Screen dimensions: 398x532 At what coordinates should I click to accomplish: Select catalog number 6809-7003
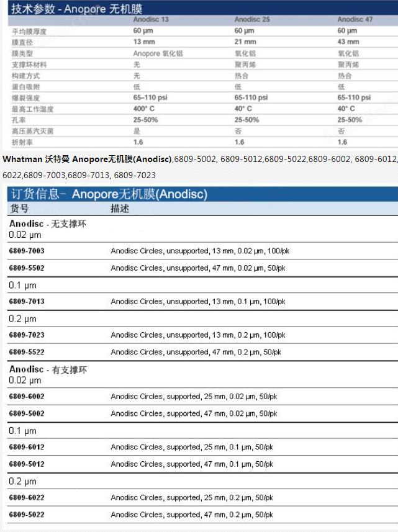(27, 251)
